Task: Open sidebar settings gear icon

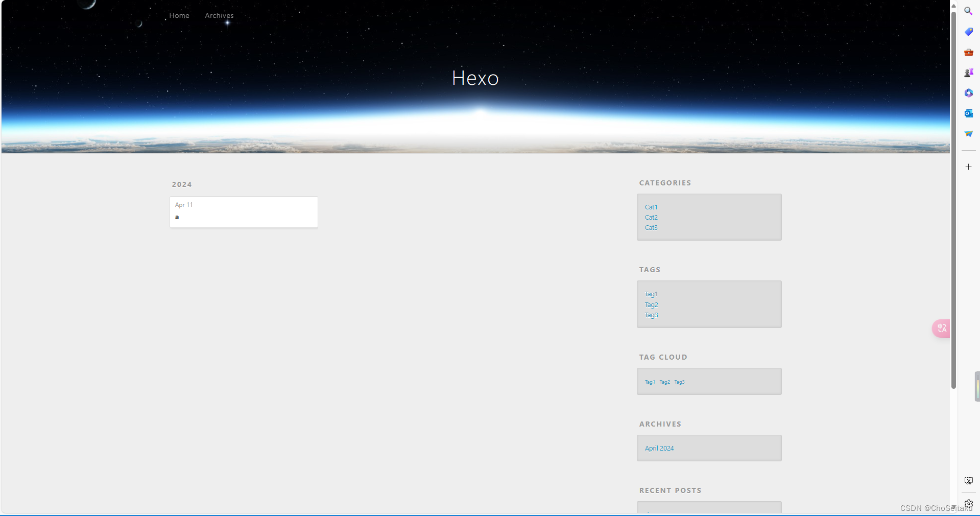Action: point(968,503)
